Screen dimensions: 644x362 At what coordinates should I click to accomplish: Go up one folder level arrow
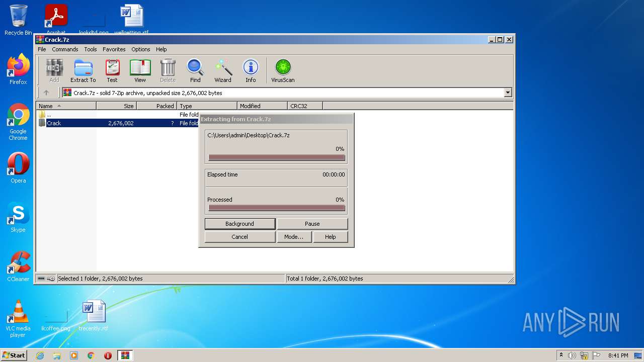pyautogui.click(x=46, y=93)
